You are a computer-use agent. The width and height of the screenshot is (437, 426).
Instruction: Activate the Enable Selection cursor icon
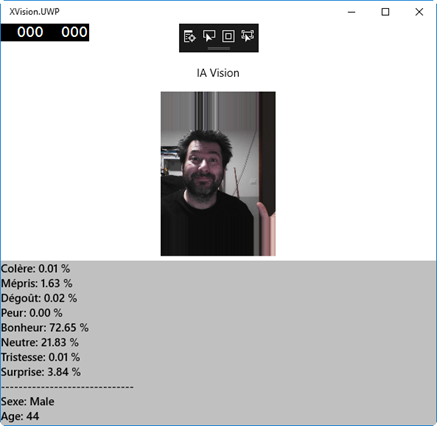pyautogui.click(x=209, y=36)
